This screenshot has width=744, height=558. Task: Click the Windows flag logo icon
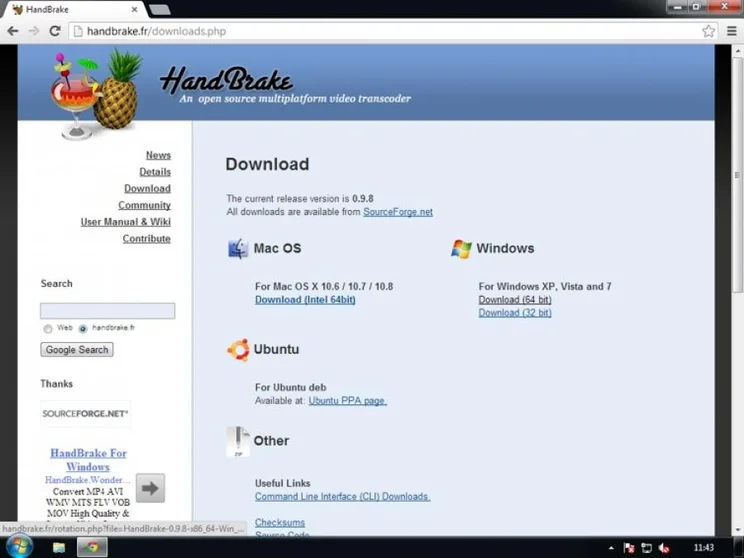coord(461,249)
